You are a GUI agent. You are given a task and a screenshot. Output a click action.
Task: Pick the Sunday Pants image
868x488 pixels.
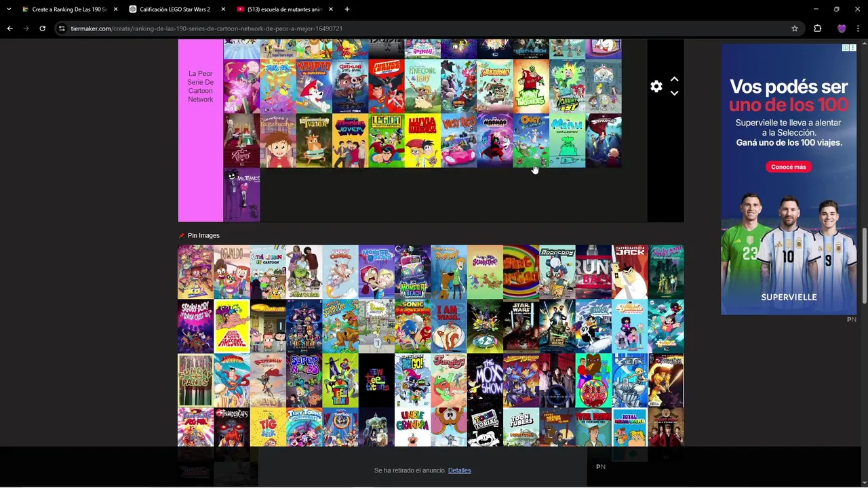click(x=195, y=380)
